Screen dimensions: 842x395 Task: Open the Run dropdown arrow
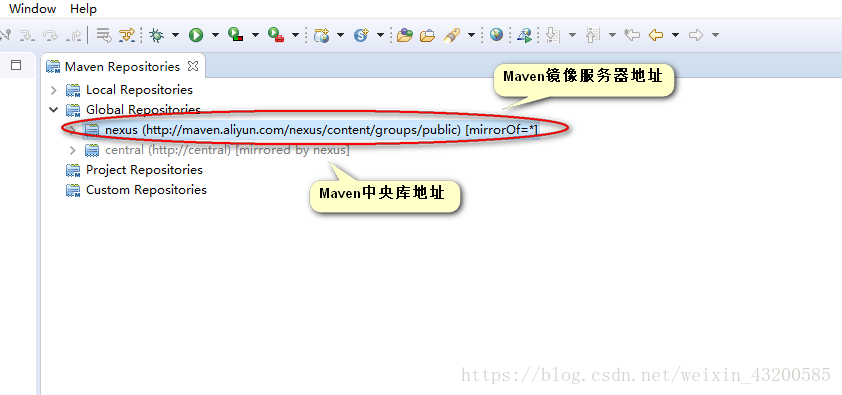point(215,35)
